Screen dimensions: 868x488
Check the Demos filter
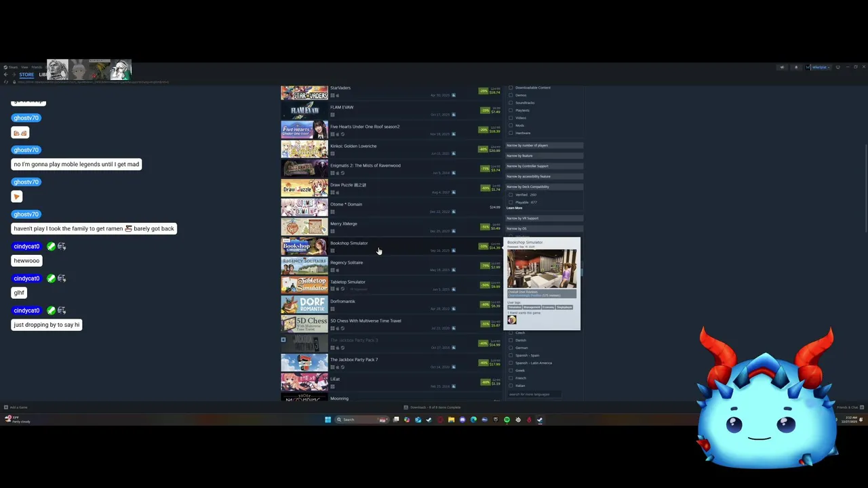click(x=511, y=95)
